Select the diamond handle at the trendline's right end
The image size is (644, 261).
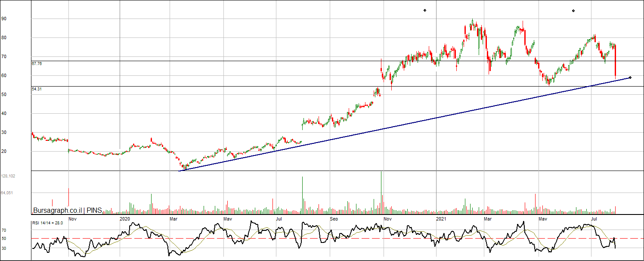coord(630,78)
